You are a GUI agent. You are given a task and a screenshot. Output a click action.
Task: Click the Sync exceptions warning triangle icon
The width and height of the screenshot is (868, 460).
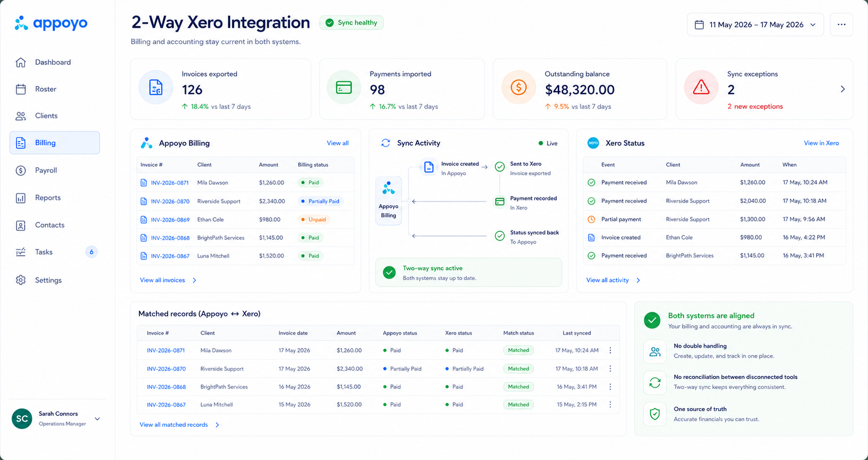[701, 88]
